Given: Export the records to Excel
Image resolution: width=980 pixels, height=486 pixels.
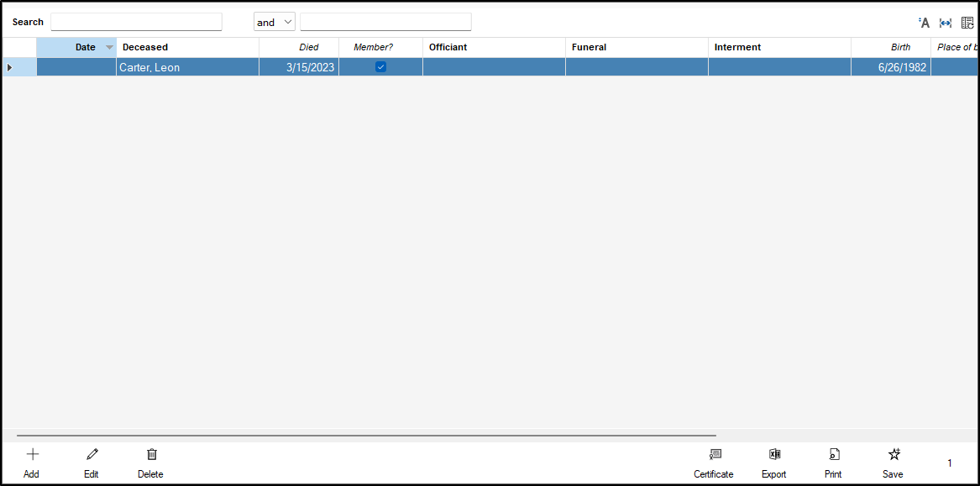Looking at the screenshot, I should point(774,462).
